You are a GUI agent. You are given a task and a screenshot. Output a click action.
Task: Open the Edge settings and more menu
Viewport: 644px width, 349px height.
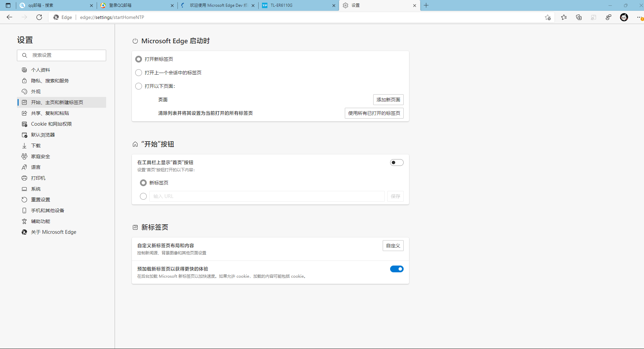[x=639, y=17]
